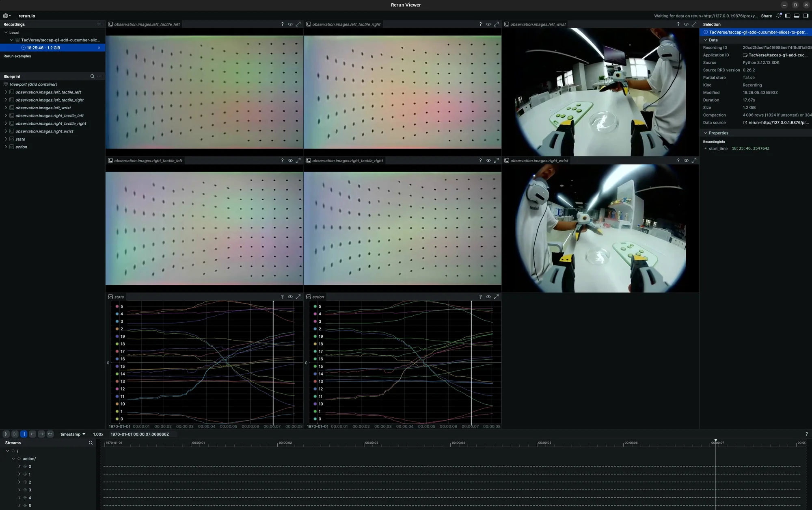
Task: Toggle the right selection panel icon
Action: [806, 16]
